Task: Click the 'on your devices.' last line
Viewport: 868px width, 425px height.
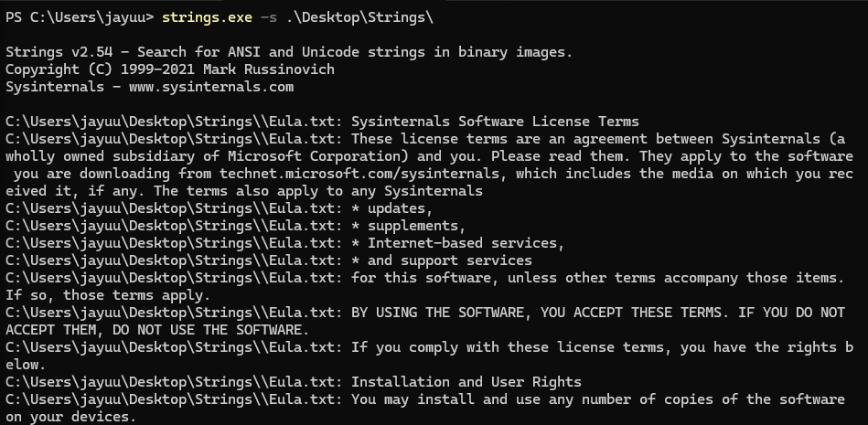Action: pos(70,416)
